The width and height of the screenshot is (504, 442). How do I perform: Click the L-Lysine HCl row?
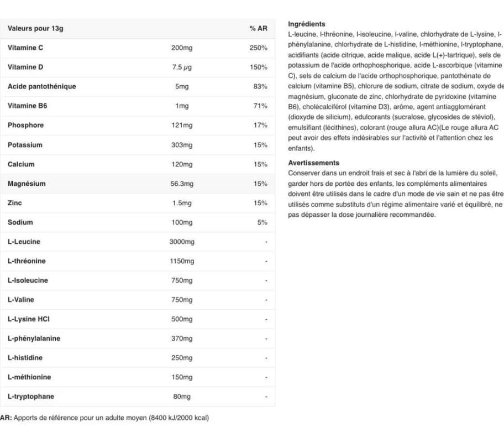[x=138, y=319]
